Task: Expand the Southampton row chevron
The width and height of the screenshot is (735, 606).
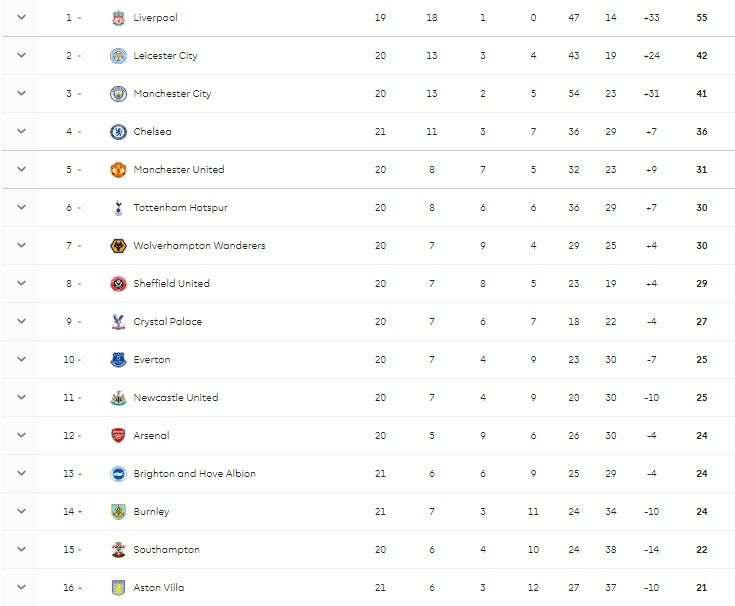Action: tap(21, 549)
